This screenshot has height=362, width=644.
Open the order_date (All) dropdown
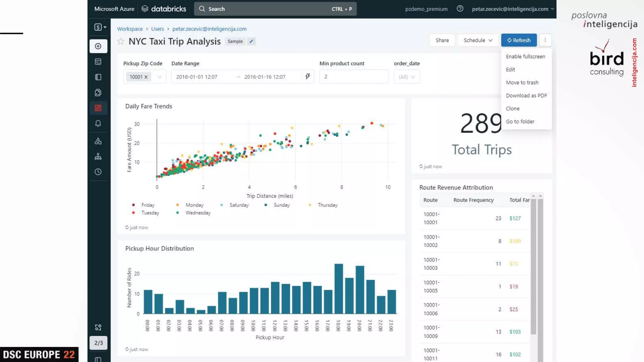point(407,77)
